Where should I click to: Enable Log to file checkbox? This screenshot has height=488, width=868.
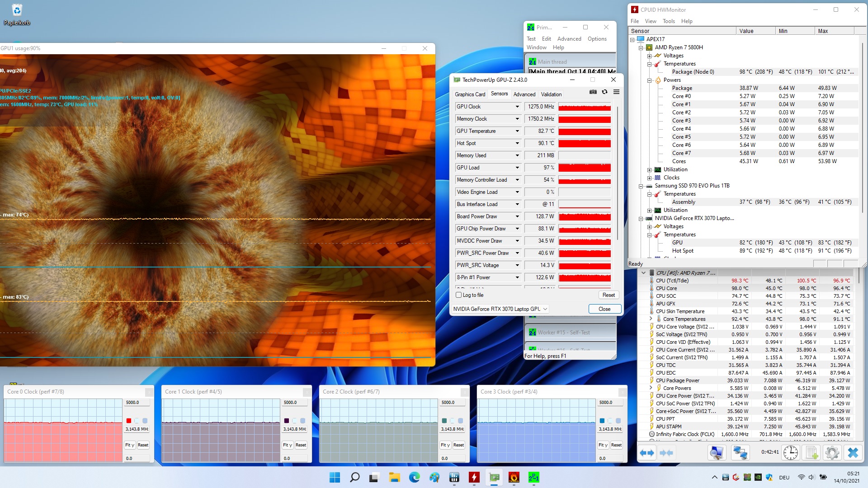(x=459, y=295)
